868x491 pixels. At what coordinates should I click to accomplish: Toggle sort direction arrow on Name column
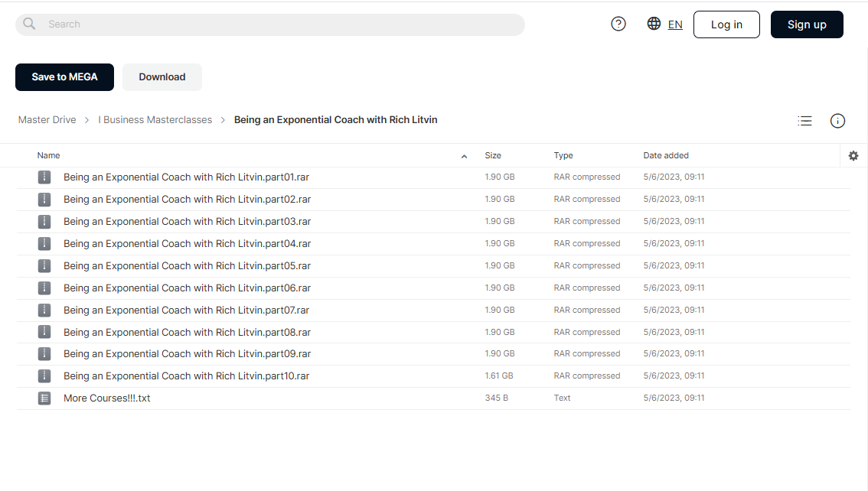tap(464, 157)
